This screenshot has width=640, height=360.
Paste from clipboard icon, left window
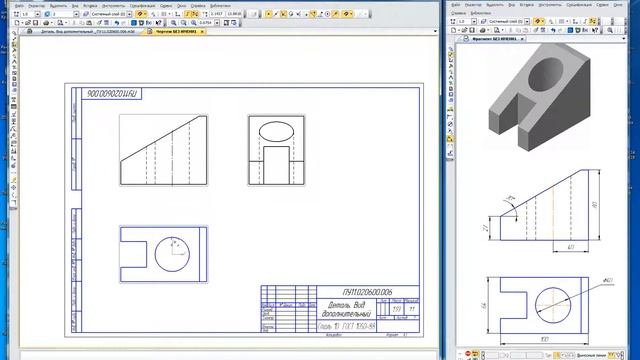[89, 23]
